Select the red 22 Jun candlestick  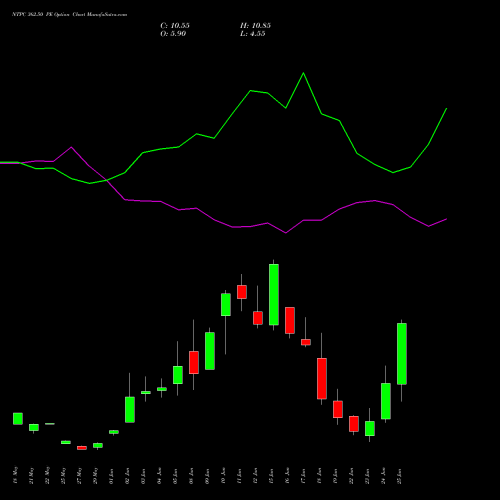point(354,424)
